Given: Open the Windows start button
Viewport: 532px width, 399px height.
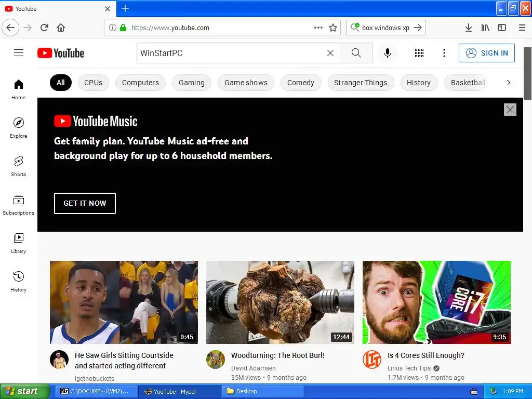Looking at the screenshot, I should 24,391.
